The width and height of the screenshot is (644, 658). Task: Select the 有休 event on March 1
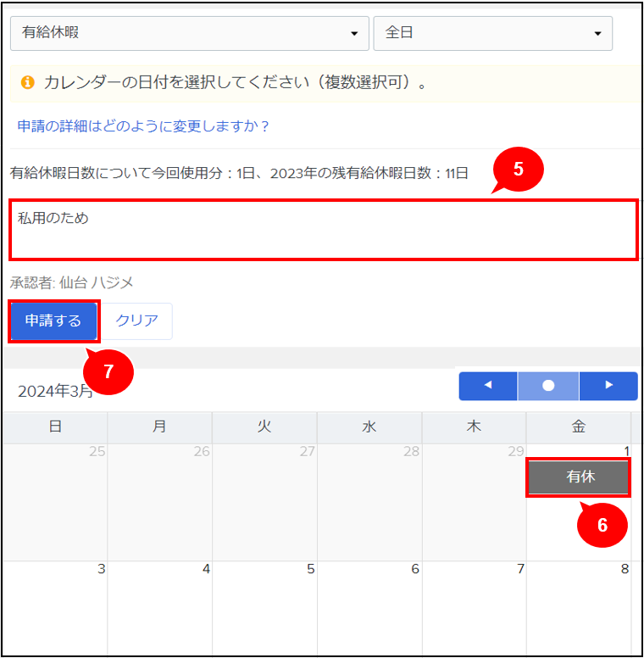579,477
